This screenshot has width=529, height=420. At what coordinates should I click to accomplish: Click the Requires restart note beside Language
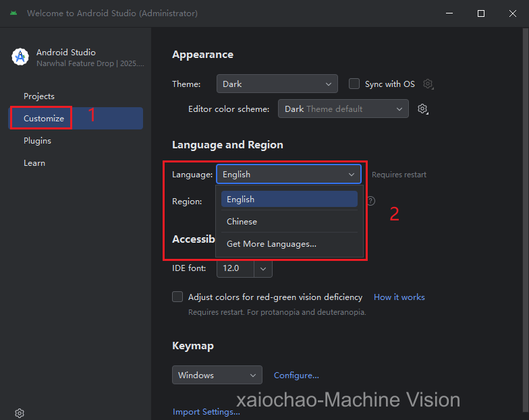coord(399,175)
